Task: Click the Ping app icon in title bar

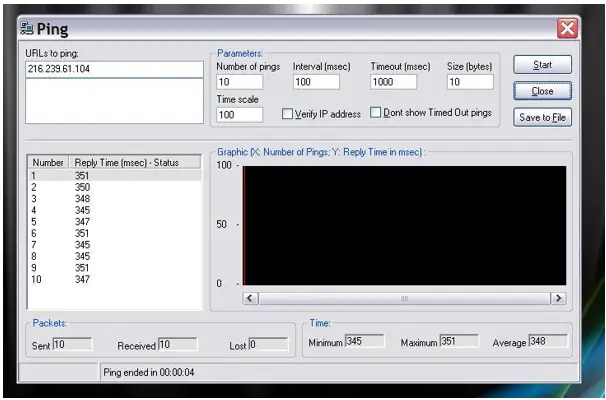Action: (27, 28)
